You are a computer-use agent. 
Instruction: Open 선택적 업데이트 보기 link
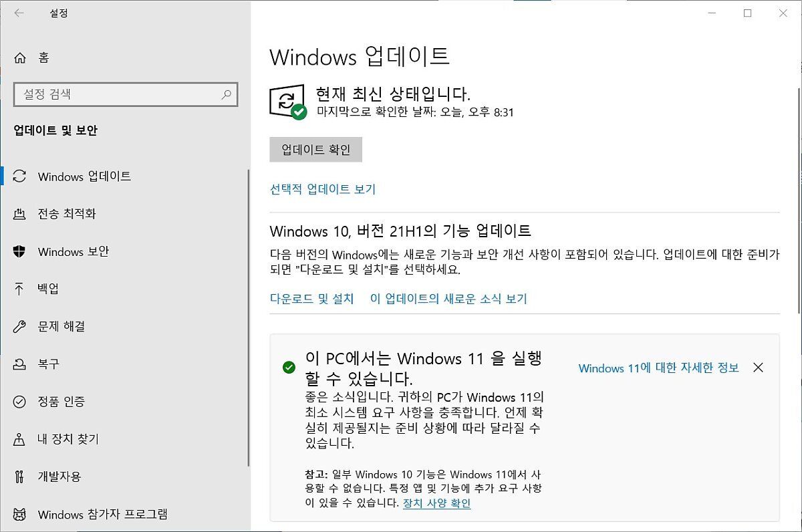323,189
